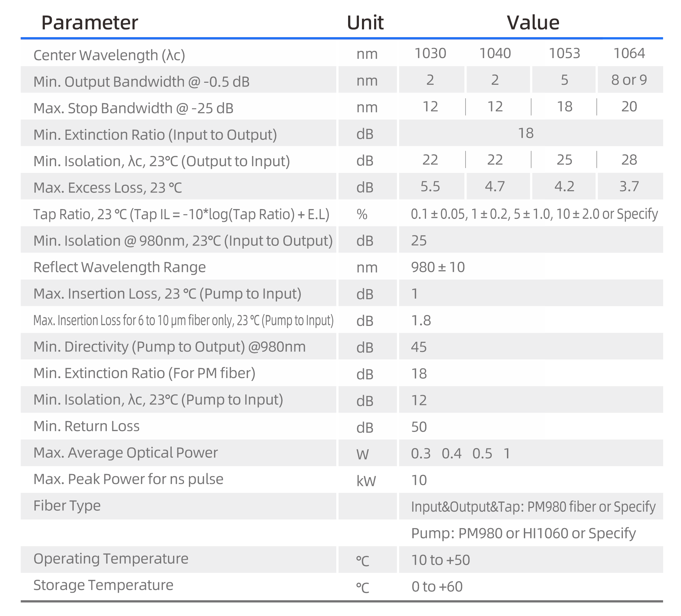681x616 pixels.
Task: Click the Center Wavelength (λc) row label
Action: point(109,55)
